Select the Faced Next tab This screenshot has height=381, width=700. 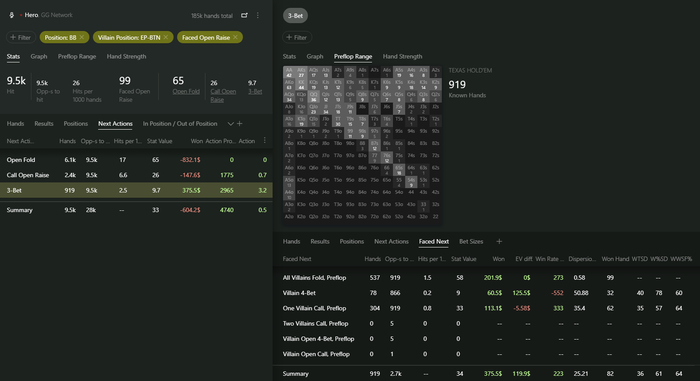(x=433, y=242)
